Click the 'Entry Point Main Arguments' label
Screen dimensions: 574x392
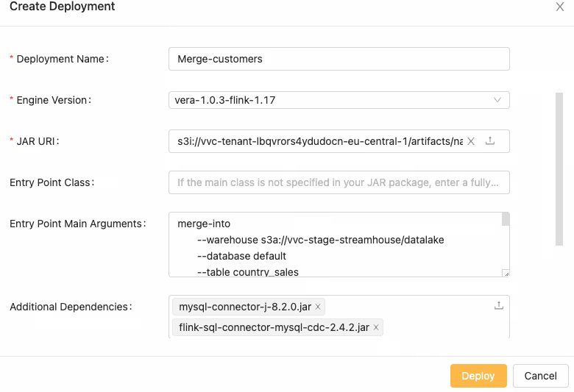pos(77,224)
